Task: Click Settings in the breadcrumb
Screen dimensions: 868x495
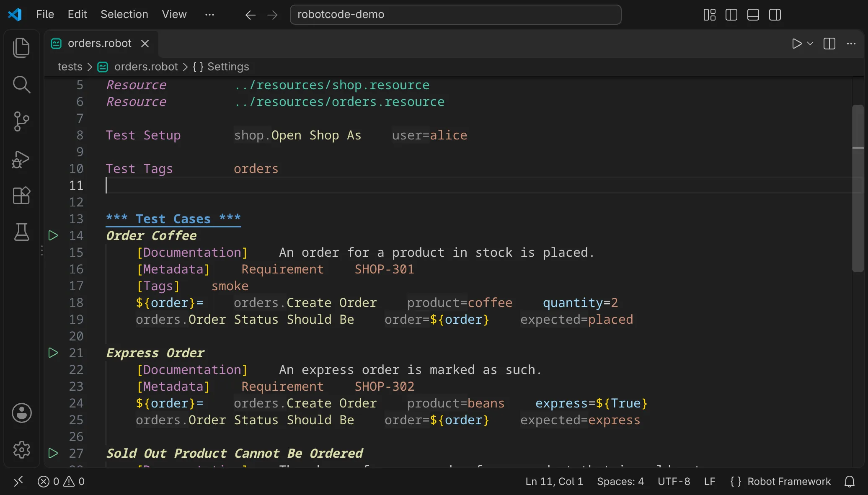Action: 228,67
